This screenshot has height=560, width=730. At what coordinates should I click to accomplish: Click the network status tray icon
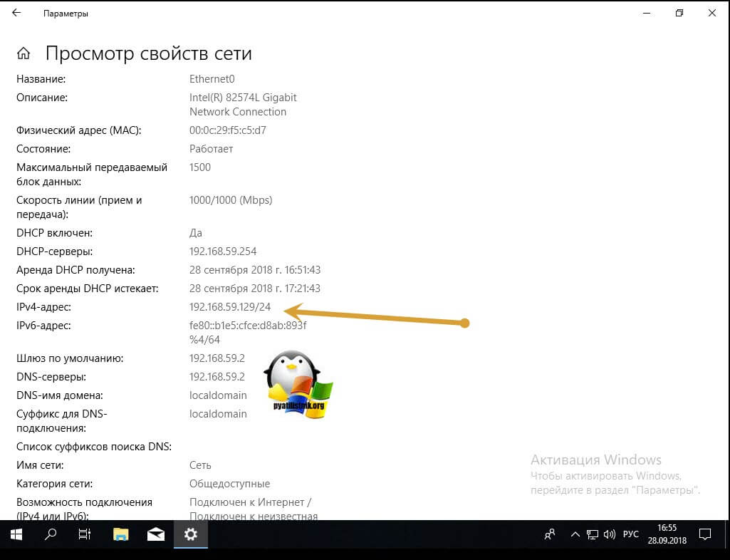coord(593,534)
